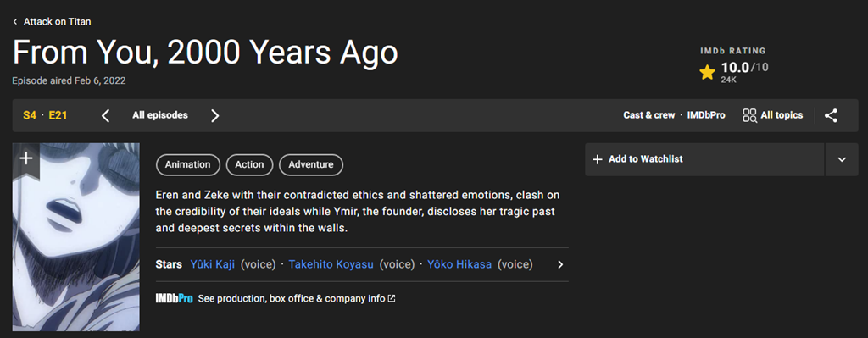The height and width of the screenshot is (338, 868).
Task: Click the IMDbPro logo below Stars
Action: click(x=174, y=298)
